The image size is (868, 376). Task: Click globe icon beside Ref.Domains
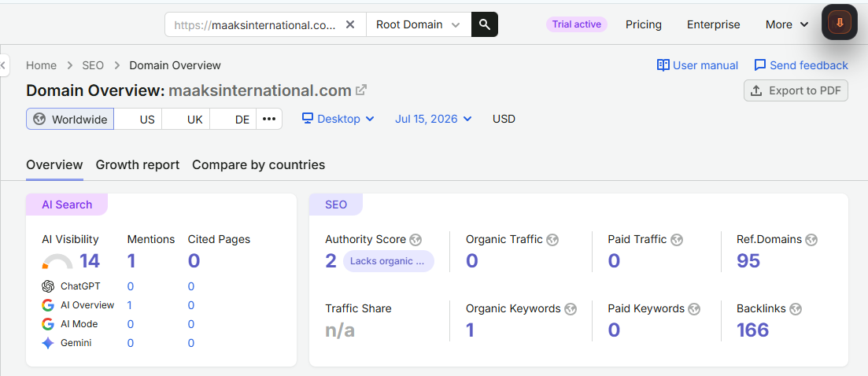pyautogui.click(x=811, y=240)
